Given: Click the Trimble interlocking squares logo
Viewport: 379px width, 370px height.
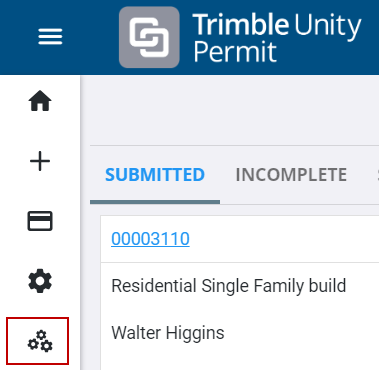Looking at the screenshot, I should (x=149, y=37).
